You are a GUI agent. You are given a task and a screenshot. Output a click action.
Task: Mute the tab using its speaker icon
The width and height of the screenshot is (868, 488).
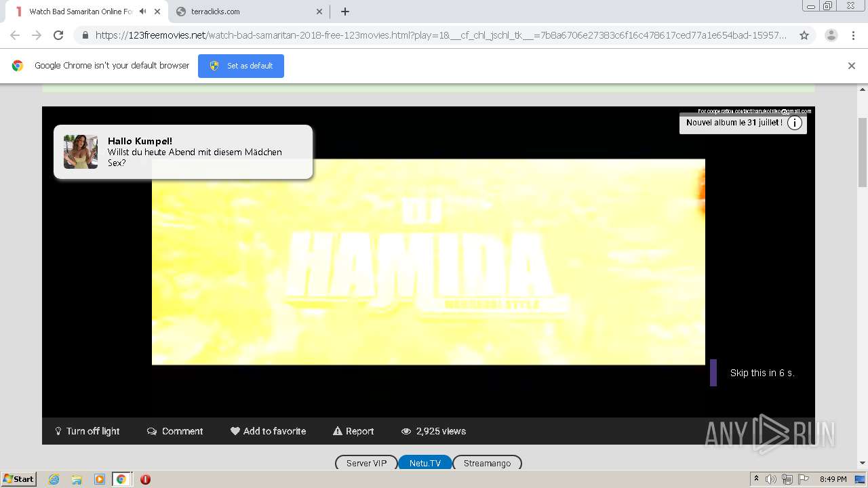point(143,12)
